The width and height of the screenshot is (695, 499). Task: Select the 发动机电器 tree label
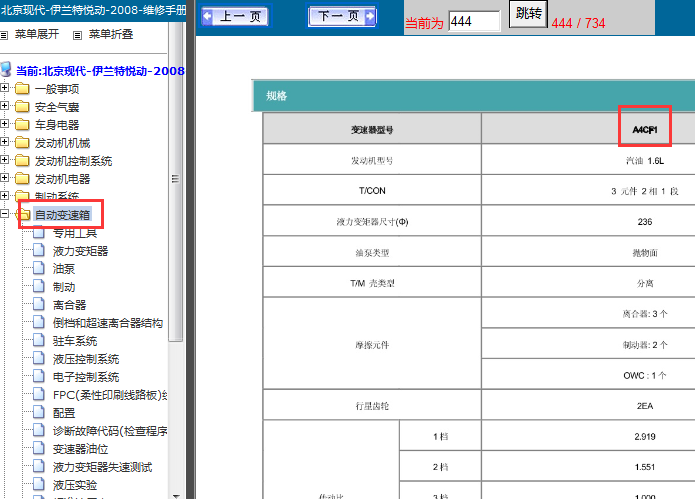[x=62, y=179]
